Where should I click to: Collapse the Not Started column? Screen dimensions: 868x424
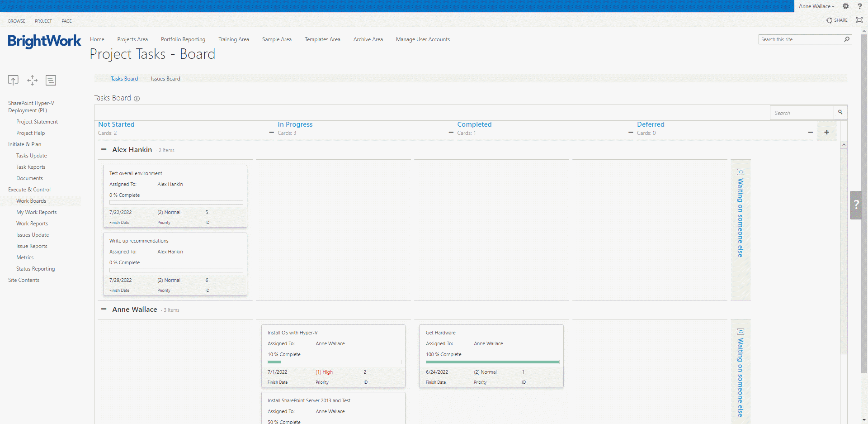pos(271,133)
